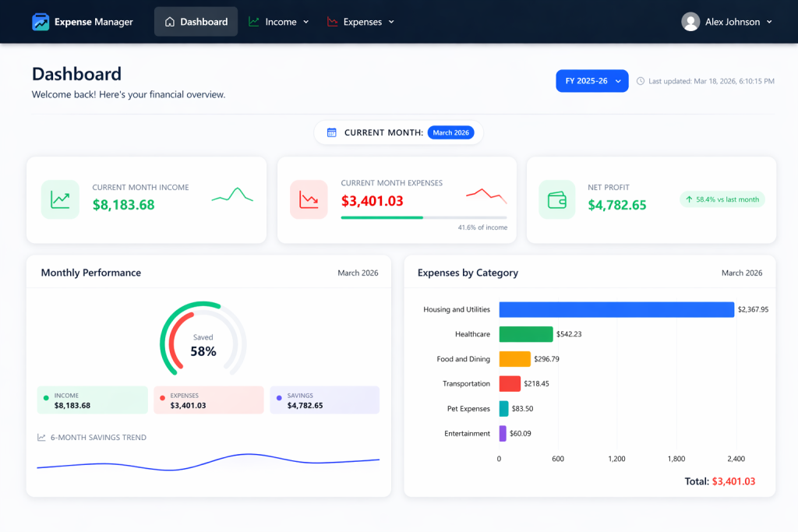Screen dimensions: 798x532
Task: Click the Housing and Utilities category label
Action: pyautogui.click(x=457, y=310)
